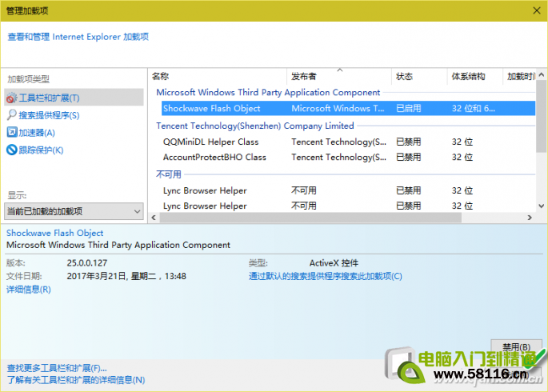Collapse Tencent Technology(Shenzhen) Company Limited group

point(254,126)
